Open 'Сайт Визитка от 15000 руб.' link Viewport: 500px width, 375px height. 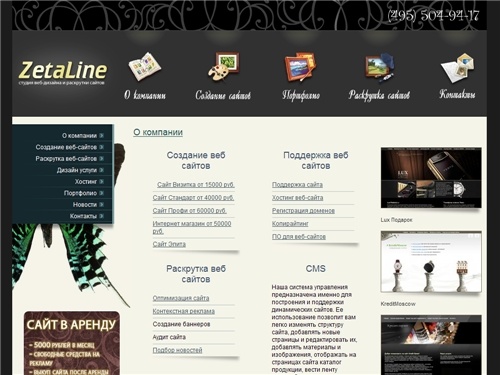click(196, 185)
